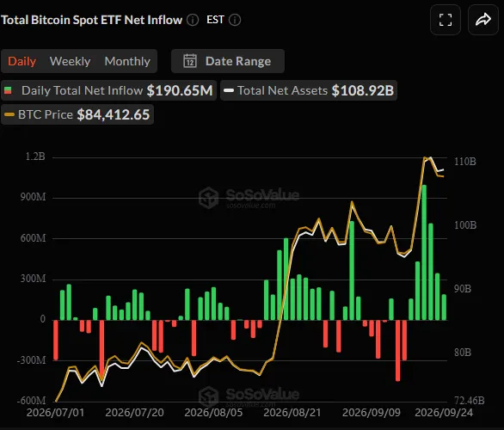Share the chart using the arrow icon
504x430 pixels.
pos(483,20)
